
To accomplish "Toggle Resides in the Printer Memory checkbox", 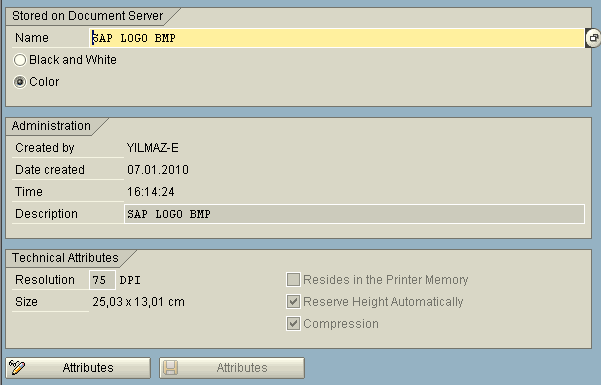I will point(293,280).
